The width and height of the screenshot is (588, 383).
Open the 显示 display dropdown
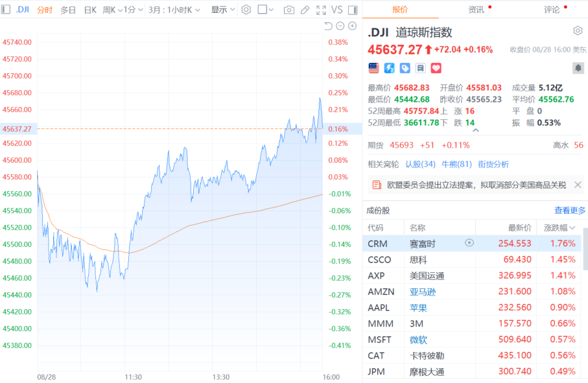click(223, 10)
